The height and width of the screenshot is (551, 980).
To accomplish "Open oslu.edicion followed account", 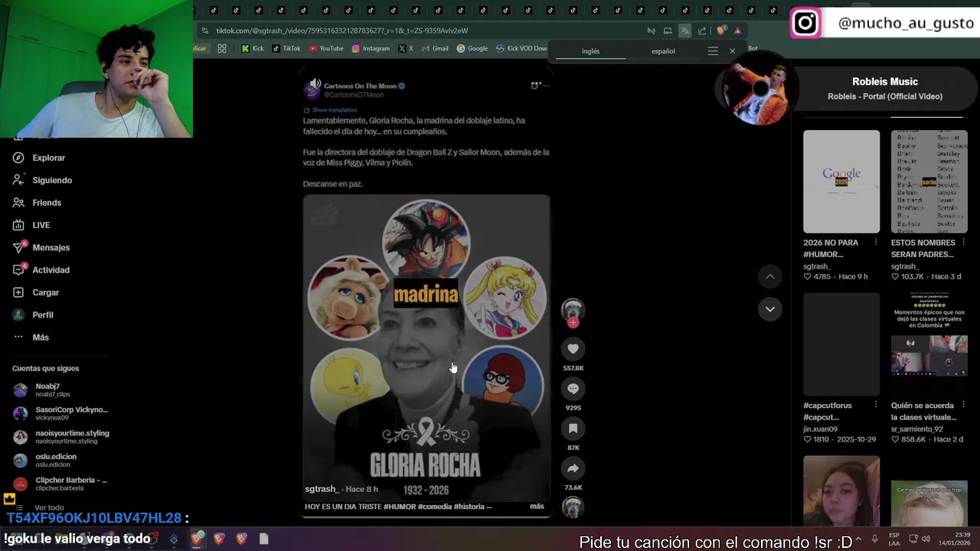I will coord(45,460).
